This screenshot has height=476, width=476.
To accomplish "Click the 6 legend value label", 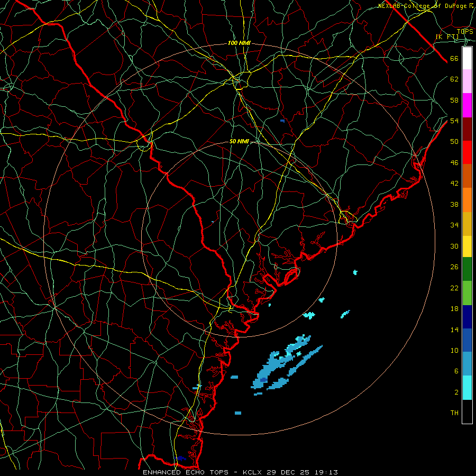I will [x=456, y=371].
